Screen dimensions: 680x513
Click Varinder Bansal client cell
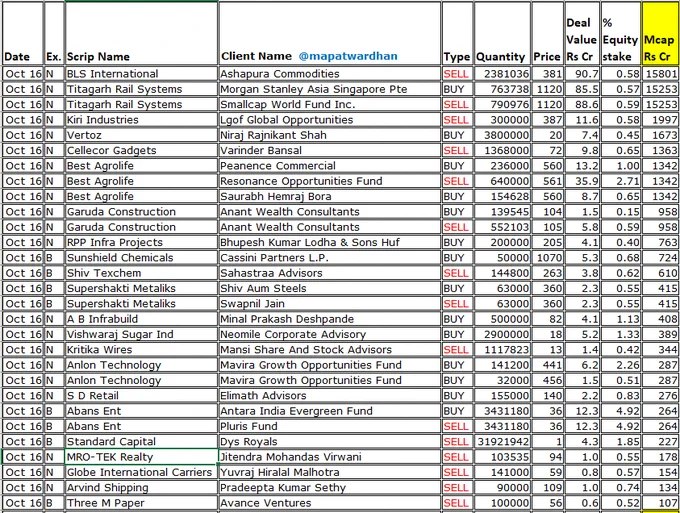pos(330,150)
